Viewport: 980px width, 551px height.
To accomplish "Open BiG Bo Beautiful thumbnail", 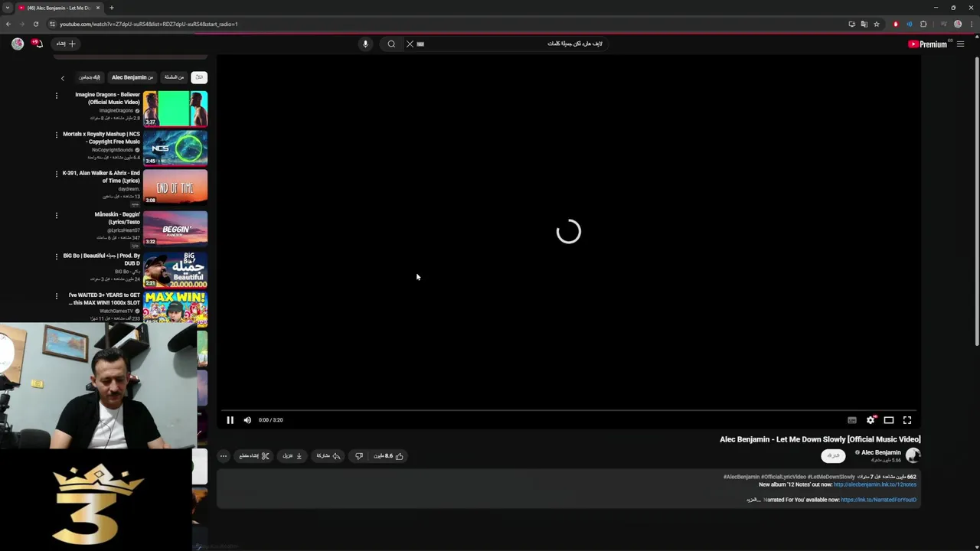I will click(x=175, y=269).
